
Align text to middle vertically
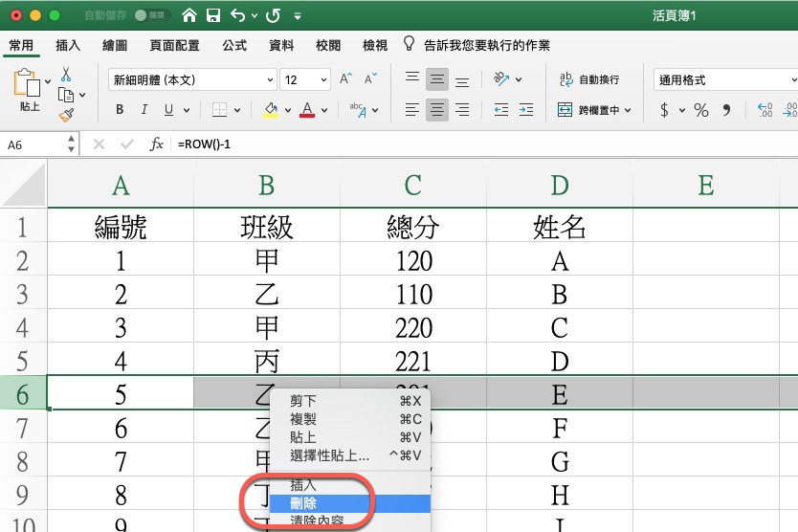click(x=436, y=79)
